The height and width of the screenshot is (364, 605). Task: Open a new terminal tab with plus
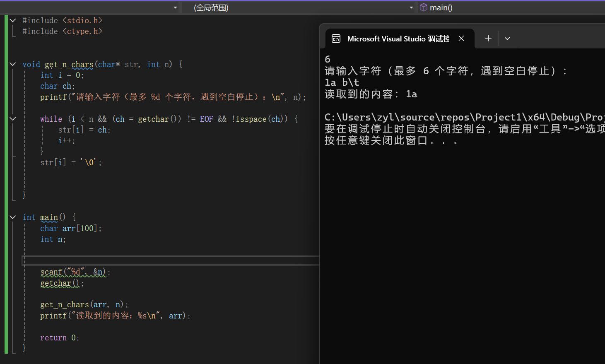tap(488, 39)
